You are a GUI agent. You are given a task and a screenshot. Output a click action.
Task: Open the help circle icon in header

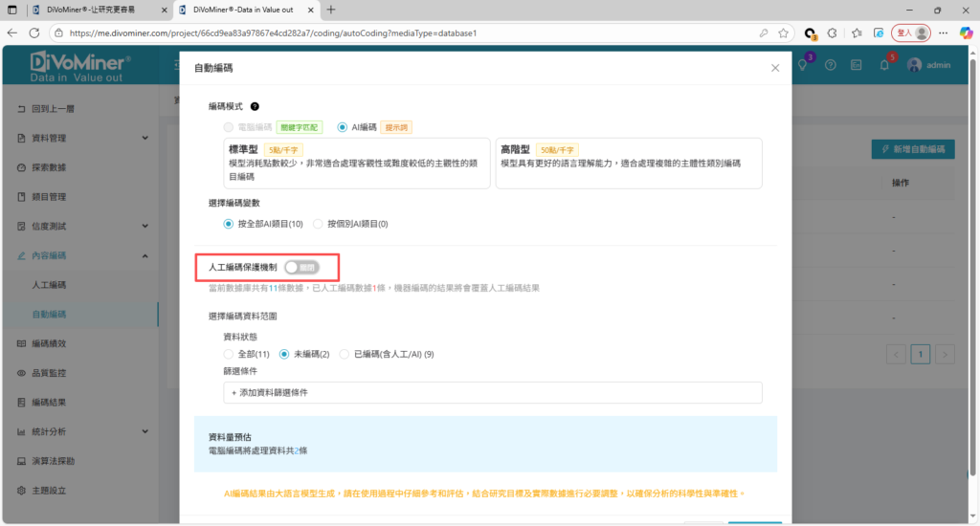(830, 65)
